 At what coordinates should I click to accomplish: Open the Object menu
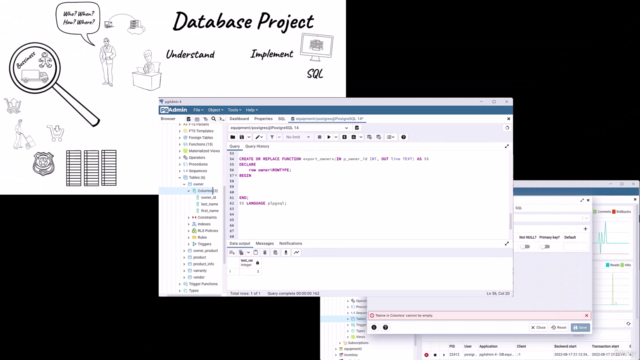215,110
